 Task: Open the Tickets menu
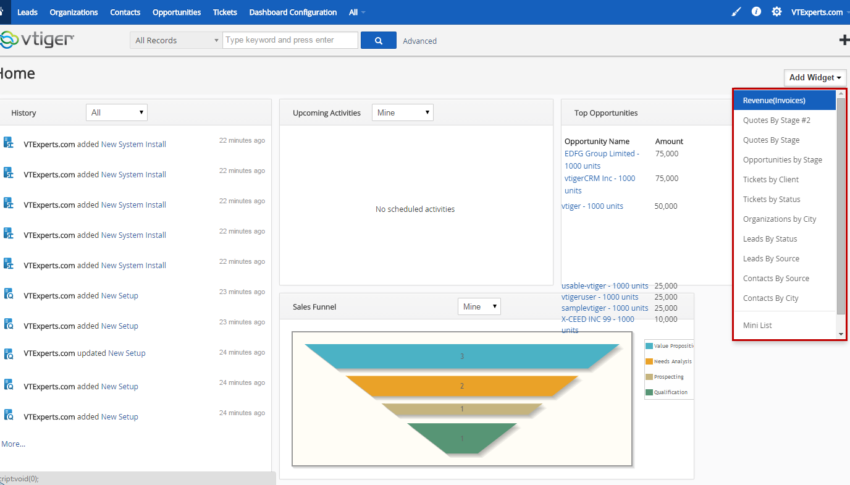point(224,12)
